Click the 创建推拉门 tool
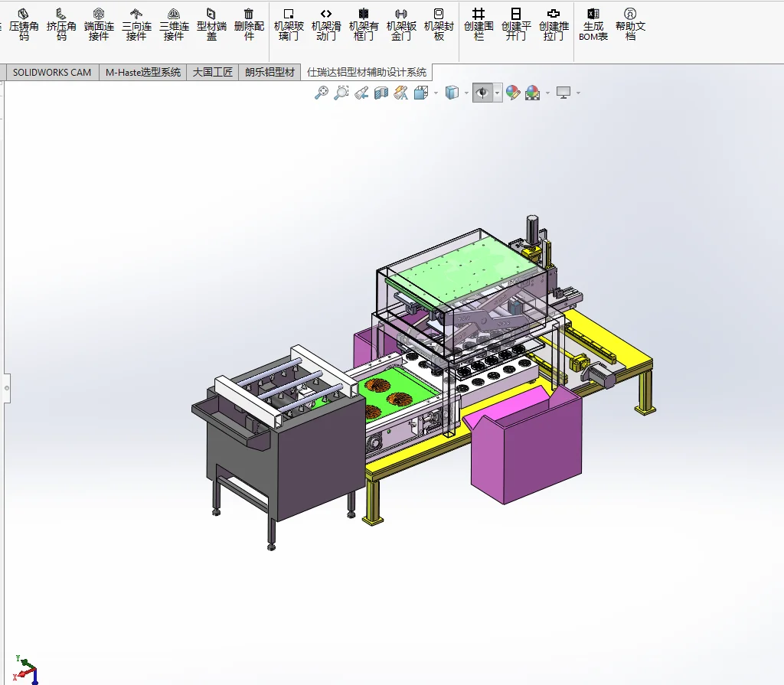 tap(554, 24)
